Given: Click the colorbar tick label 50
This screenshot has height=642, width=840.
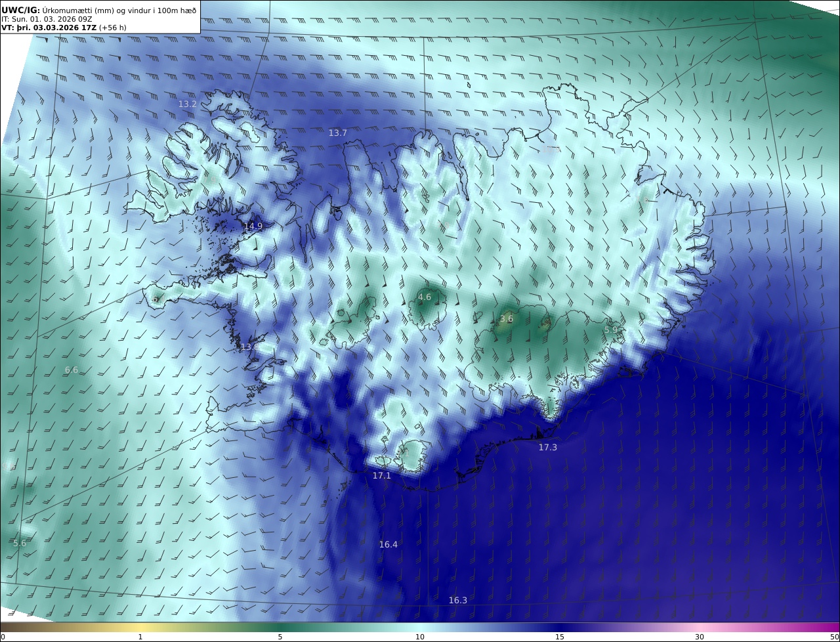Looking at the screenshot, I should (x=835, y=637).
